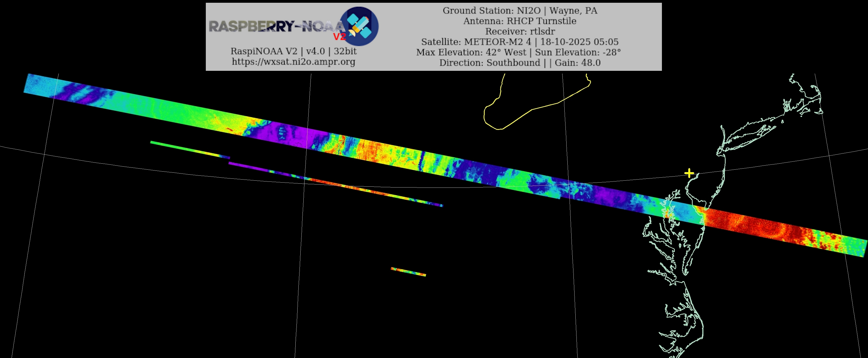Select the Receiver rtlsdr line

click(x=520, y=31)
